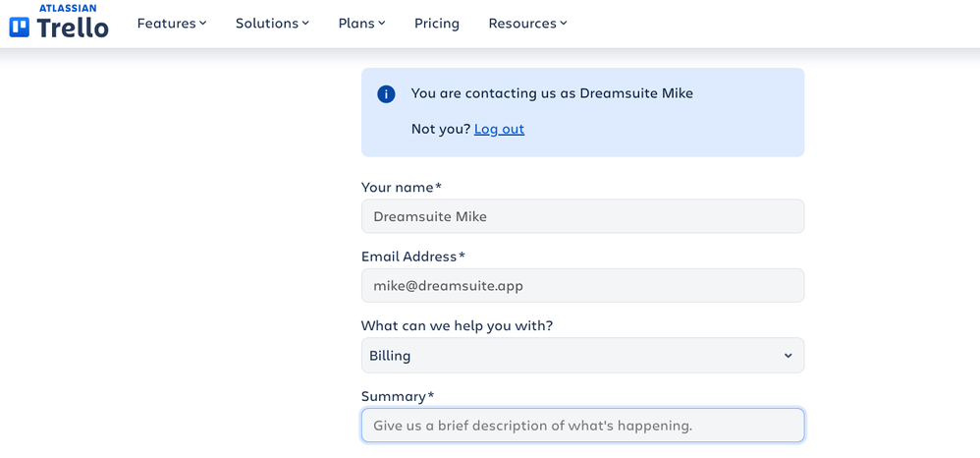Click the Billing dropdown chevron arrow
Screen dimensions: 980x458
(788, 356)
